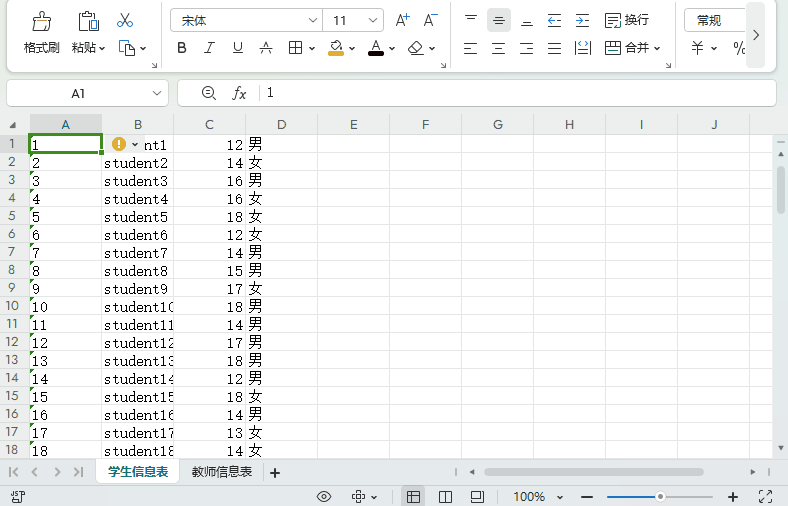
Task: Add a new sheet with plus icon
Action: [x=275, y=472]
